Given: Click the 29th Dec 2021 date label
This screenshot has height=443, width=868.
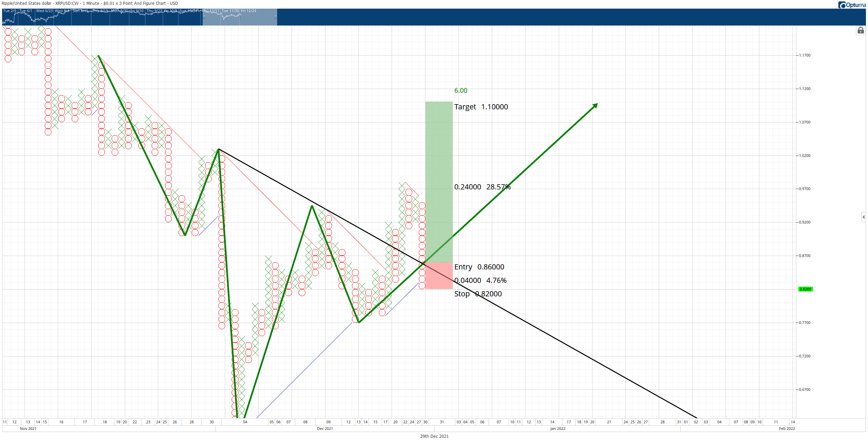Looking at the screenshot, I should coord(434,436).
